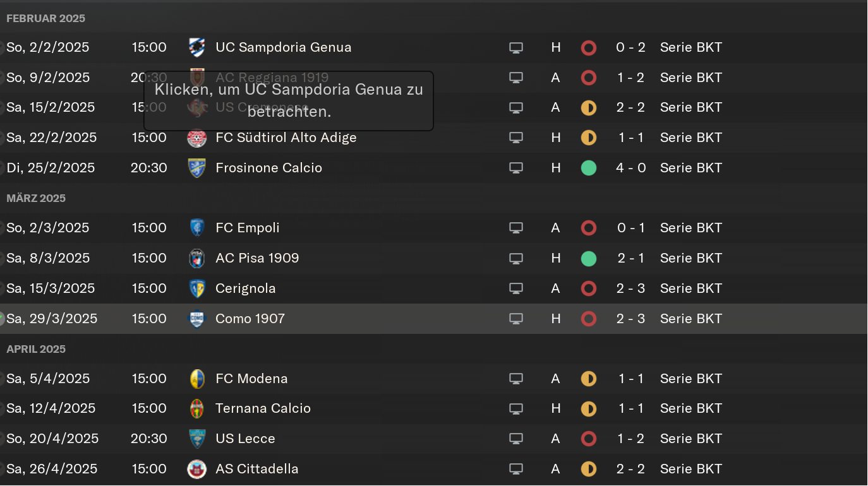This screenshot has width=868, height=486.
Task: Click the FC Modena club crest
Action: (x=197, y=379)
